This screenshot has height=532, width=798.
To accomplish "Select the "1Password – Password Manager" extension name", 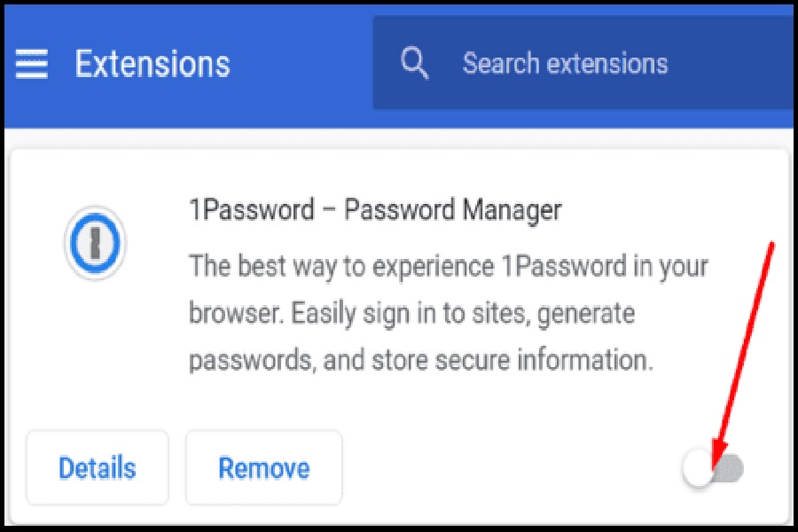I will (375, 210).
